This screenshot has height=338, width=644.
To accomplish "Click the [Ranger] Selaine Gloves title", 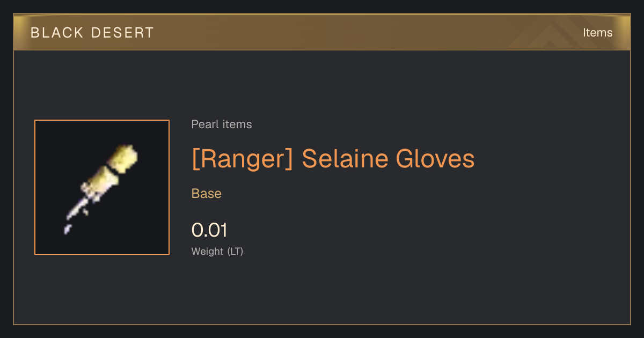I will point(333,159).
